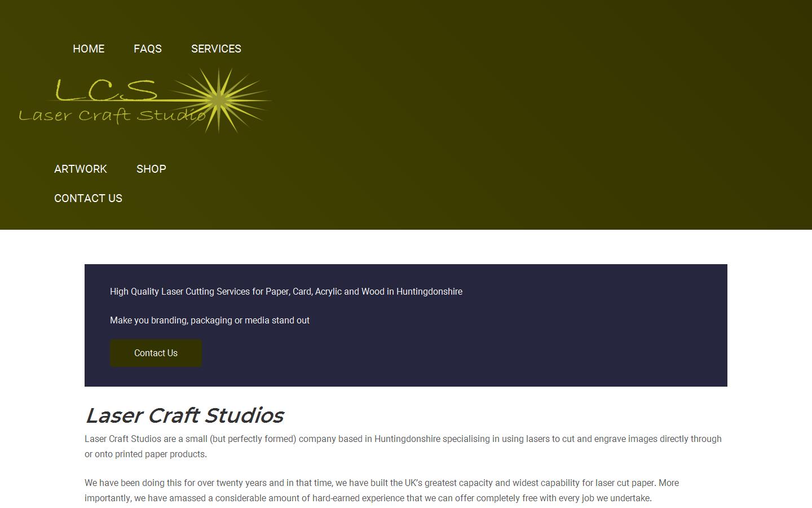The image size is (812, 508).
Task: Click the laser cutting services headline text
Action: [286, 292]
